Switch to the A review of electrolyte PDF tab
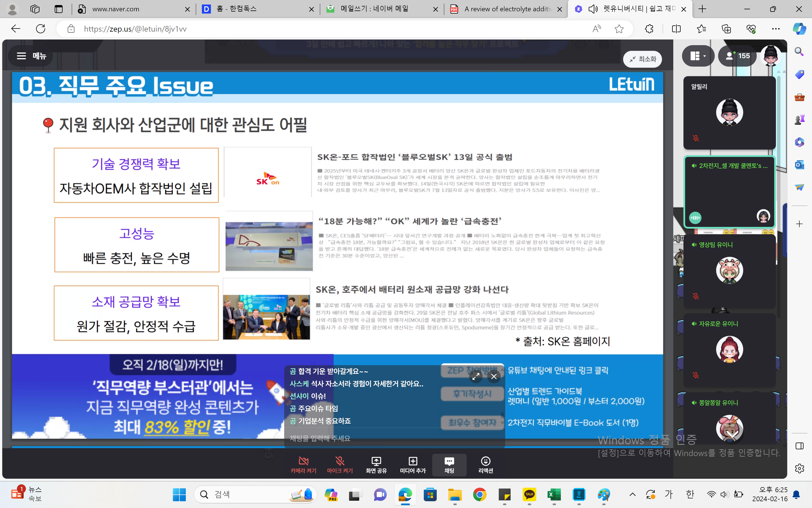Screen dimensions: 812x508 tap(506, 9)
